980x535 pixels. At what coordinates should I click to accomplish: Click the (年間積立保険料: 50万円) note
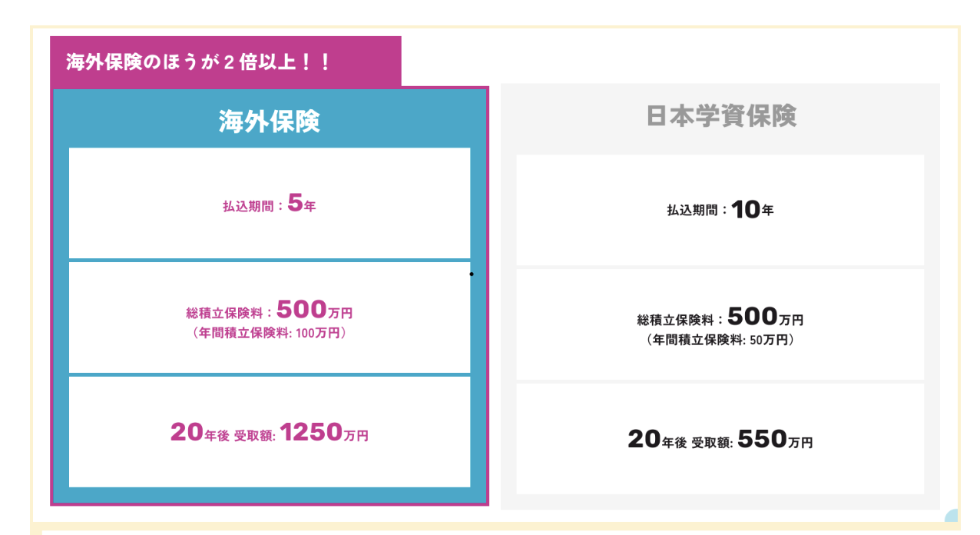click(x=720, y=340)
